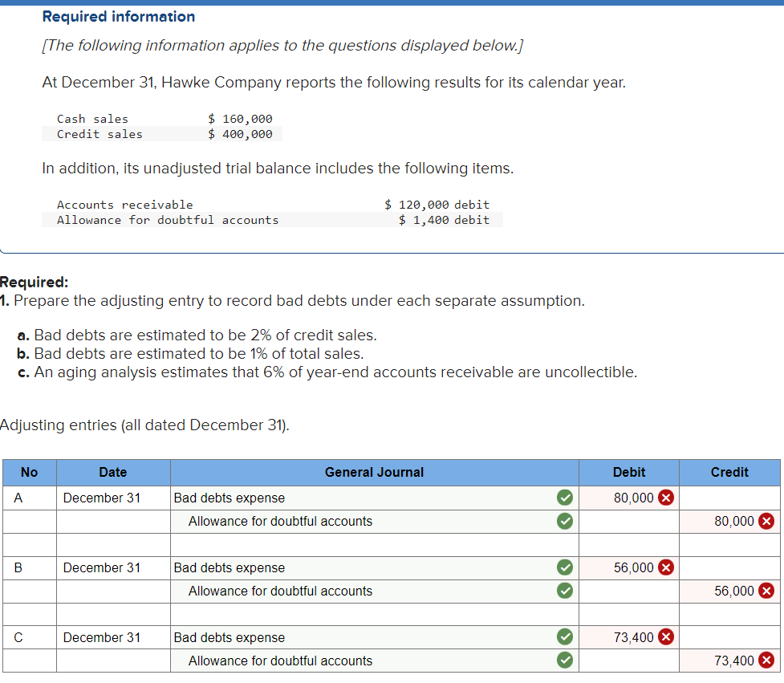This screenshot has height=683, width=784.
Task: Click red X next to 56,000 credit
Action: coord(766,591)
